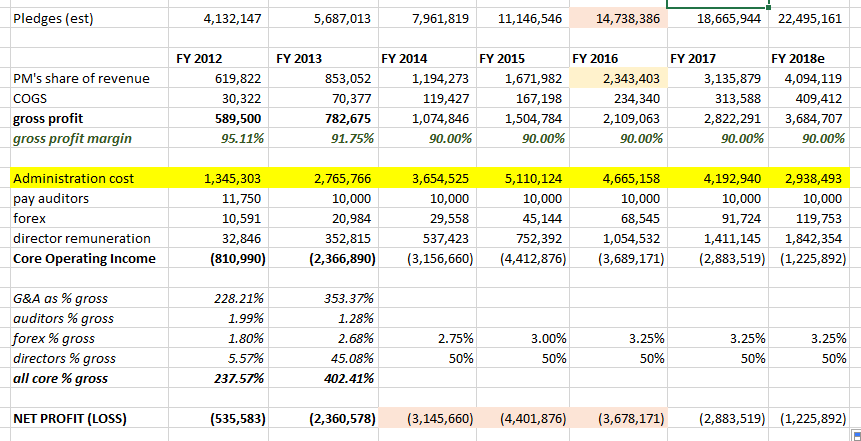The width and height of the screenshot is (861, 441).
Task: Select the highlighted Administration cost label cell
Action: pyautogui.click(x=85, y=179)
